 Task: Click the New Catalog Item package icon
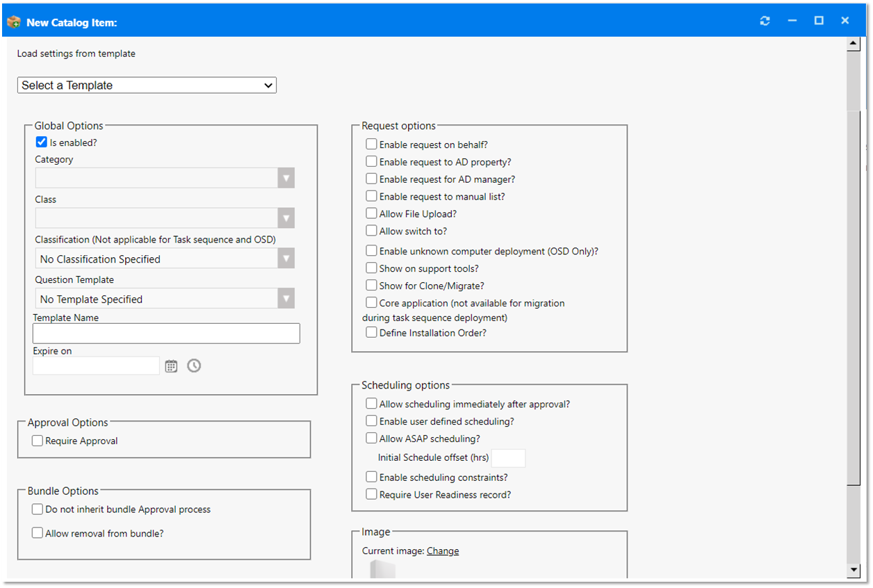[x=13, y=22]
